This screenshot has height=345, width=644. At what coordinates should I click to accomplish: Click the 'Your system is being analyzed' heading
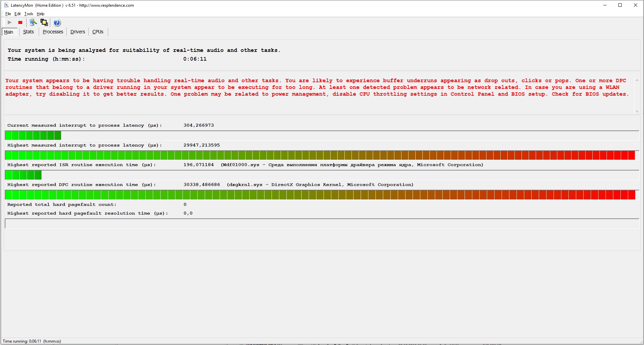(144, 50)
